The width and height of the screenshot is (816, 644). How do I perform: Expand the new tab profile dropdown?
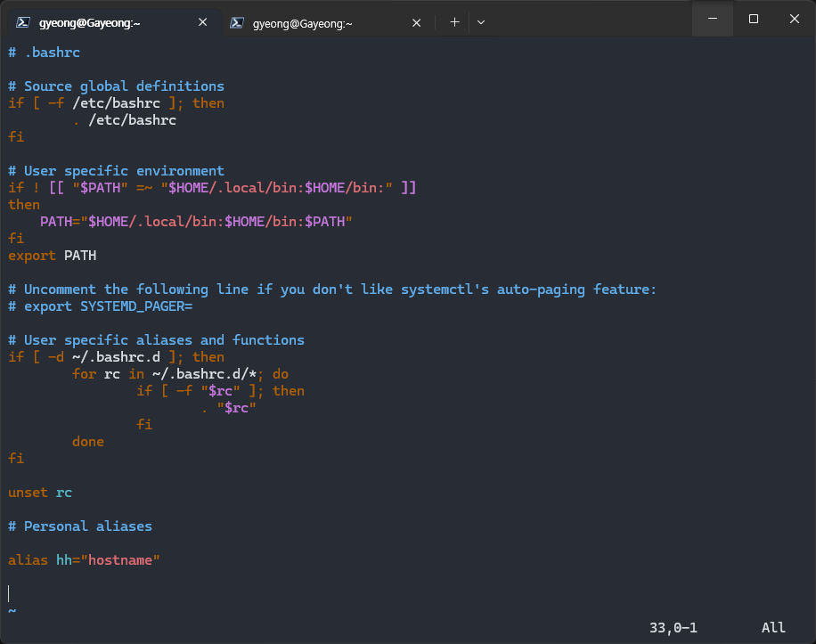[x=481, y=22]
